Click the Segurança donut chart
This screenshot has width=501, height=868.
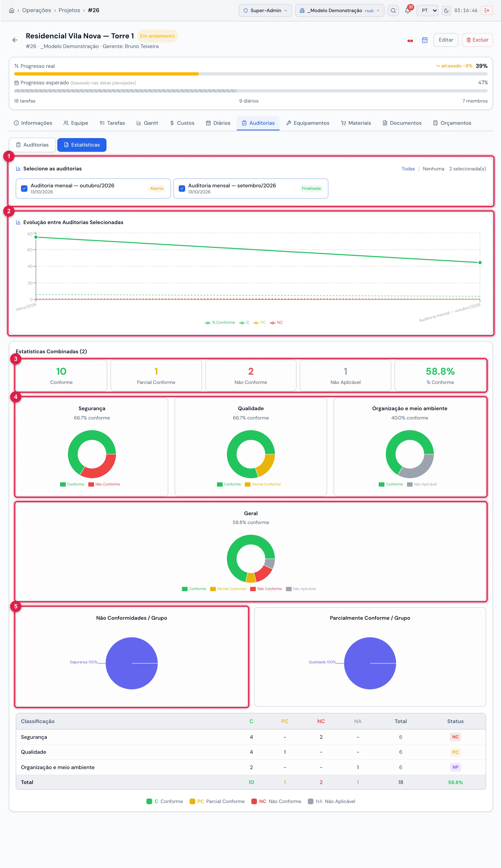92,454
